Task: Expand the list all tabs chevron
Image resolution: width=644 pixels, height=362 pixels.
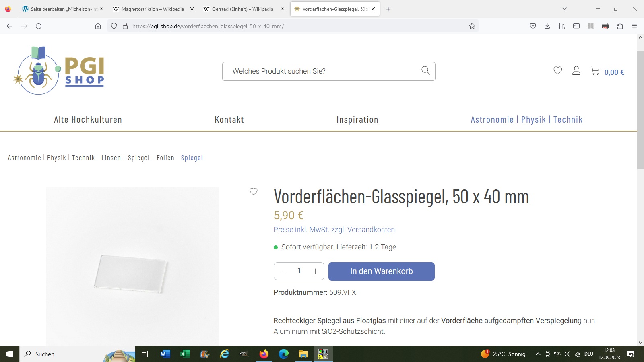Action: (564, 9)
